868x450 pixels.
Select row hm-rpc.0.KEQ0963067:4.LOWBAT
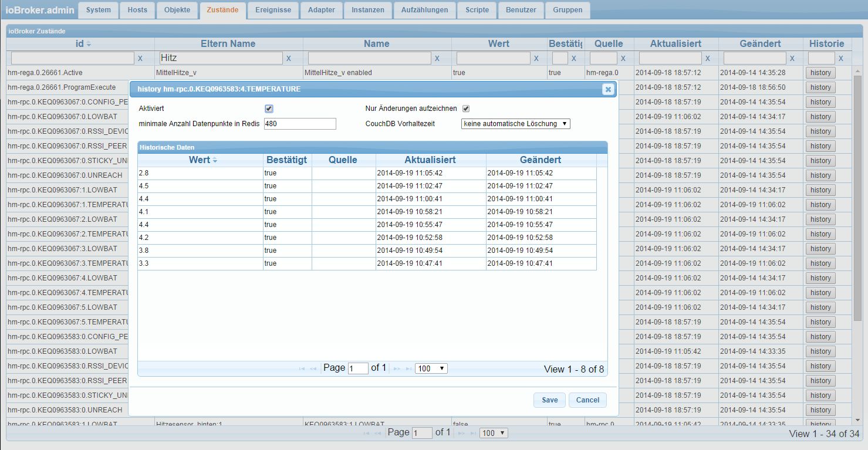(62, 278)
